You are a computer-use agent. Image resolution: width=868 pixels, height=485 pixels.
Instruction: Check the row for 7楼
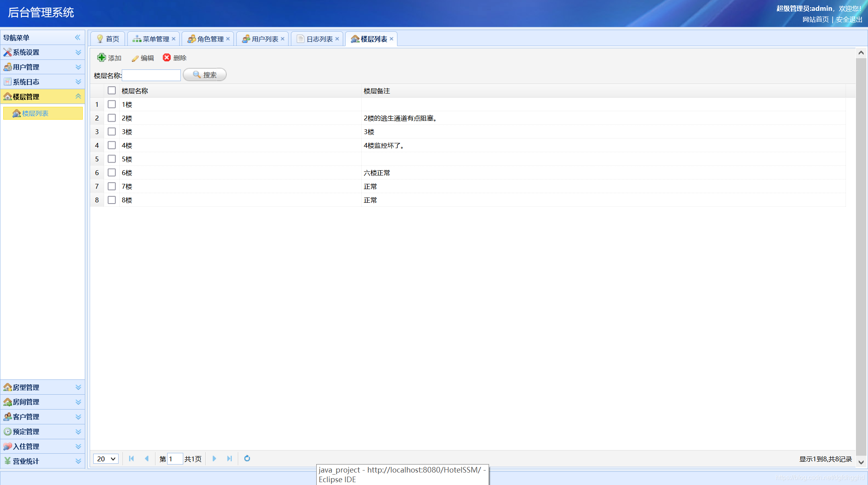point(112,186)
